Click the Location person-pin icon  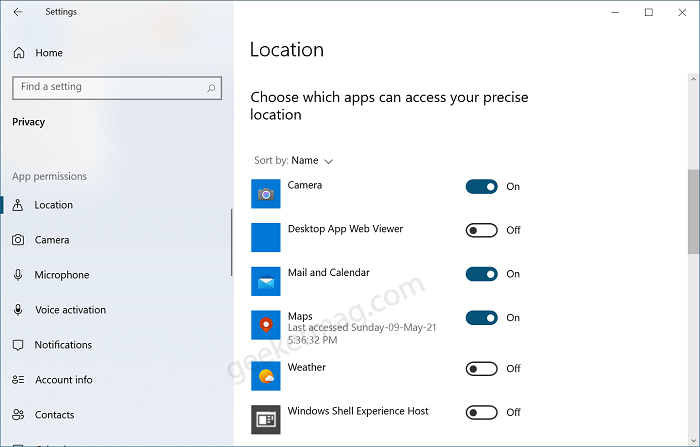18,205
